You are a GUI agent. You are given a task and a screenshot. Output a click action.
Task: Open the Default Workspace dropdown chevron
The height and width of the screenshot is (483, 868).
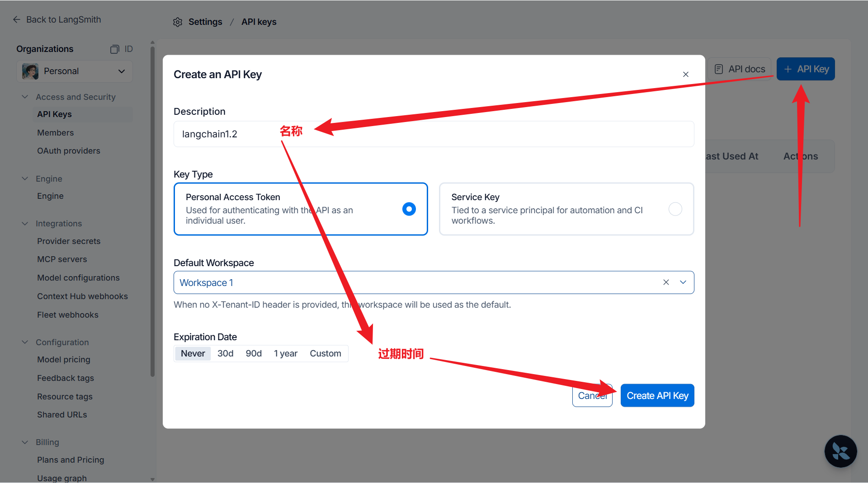point(683,282)
